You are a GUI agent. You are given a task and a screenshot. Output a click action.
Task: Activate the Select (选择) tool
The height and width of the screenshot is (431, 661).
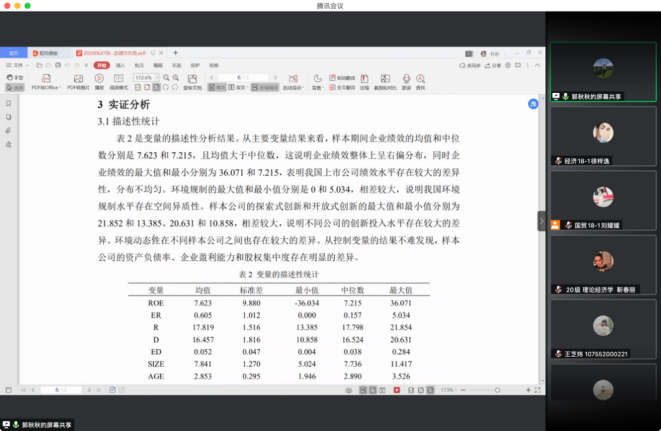click(15, 87)
